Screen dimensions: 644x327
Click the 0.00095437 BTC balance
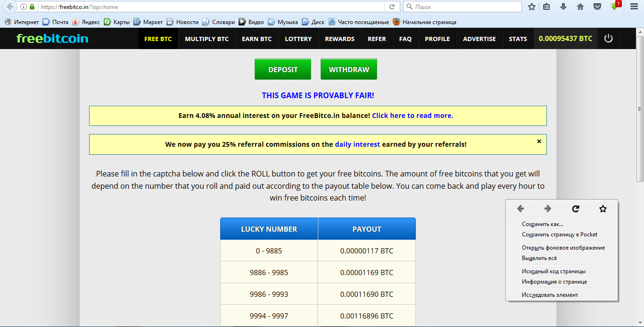[x=565, y=39]
